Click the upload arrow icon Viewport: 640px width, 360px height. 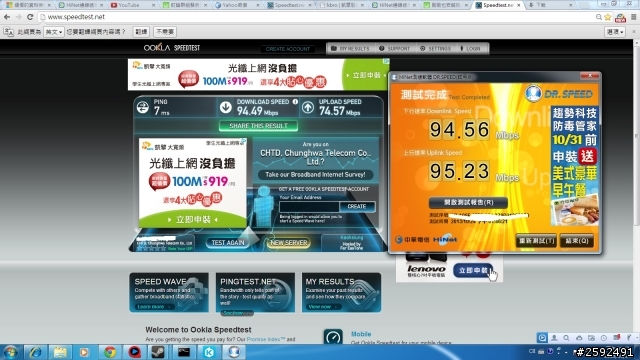pos(308,107)
